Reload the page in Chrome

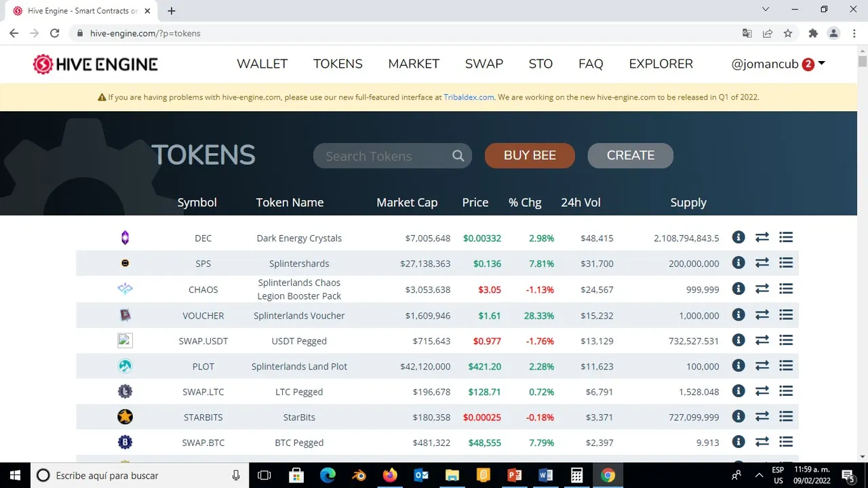(x=55, y=33)
